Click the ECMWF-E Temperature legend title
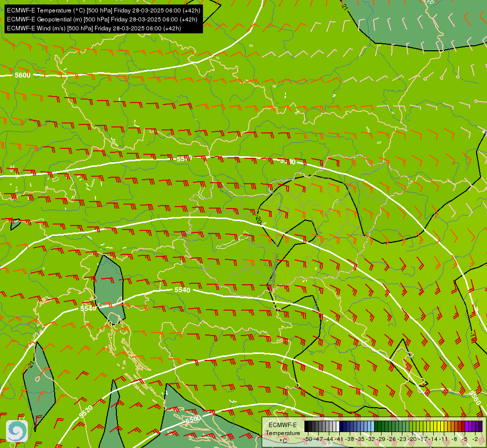 (x=283, y=430)
